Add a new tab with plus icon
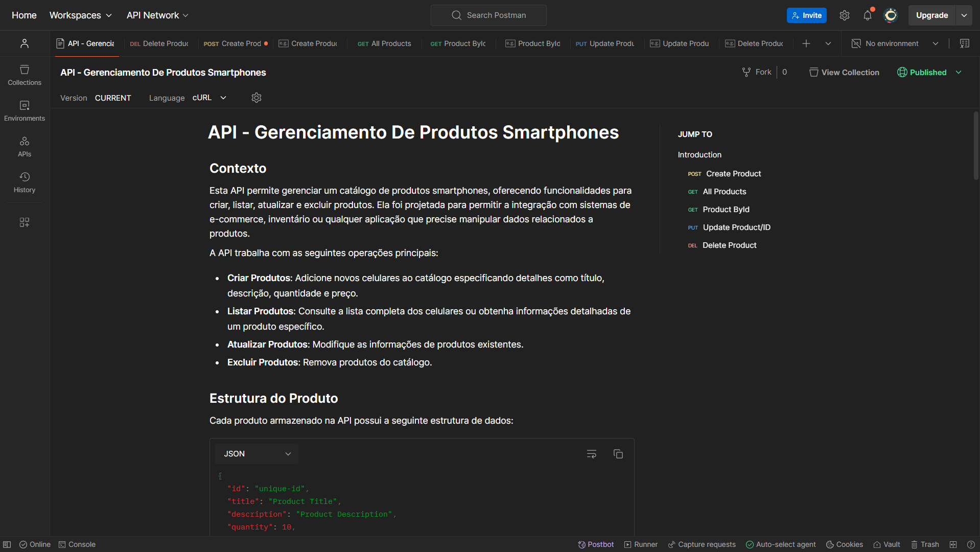 pos(806,43)
